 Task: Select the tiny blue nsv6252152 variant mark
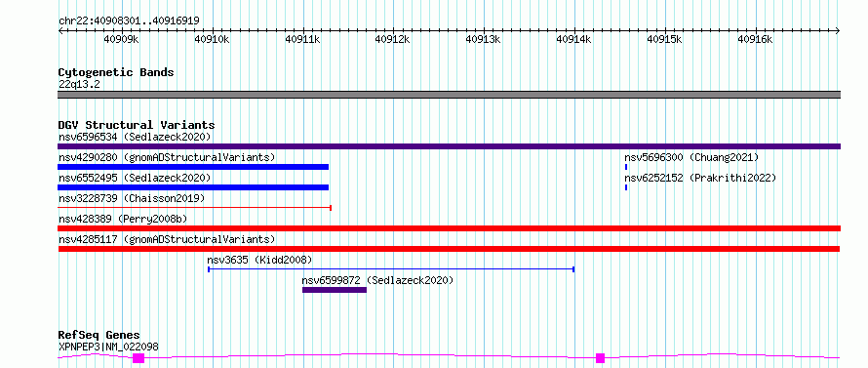[x=626, y=187]
